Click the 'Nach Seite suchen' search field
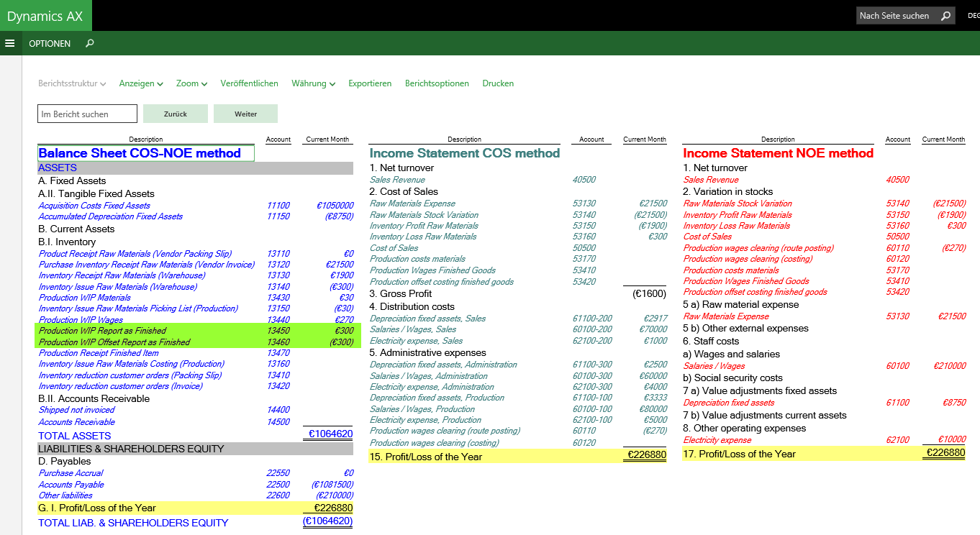 click(896, 16)
